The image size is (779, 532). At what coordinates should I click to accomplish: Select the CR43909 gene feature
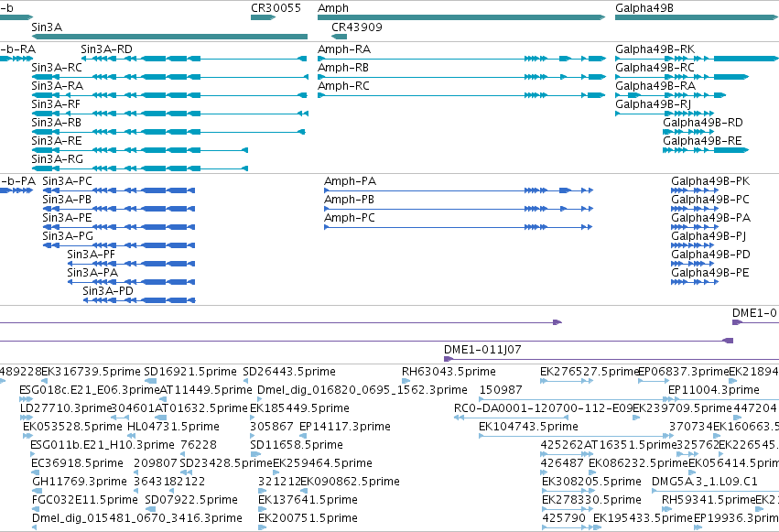(x=340, y=37)
